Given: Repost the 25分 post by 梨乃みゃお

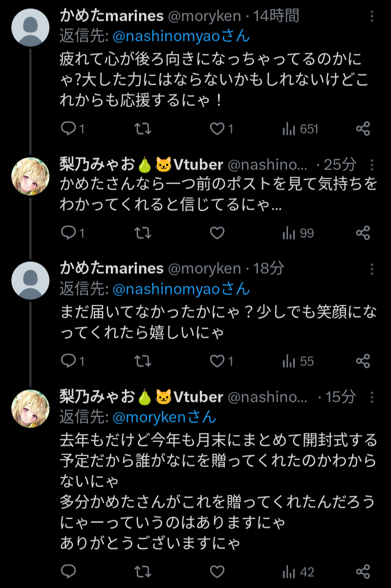Looking at the screenshot, I should (x=143, y=233).
